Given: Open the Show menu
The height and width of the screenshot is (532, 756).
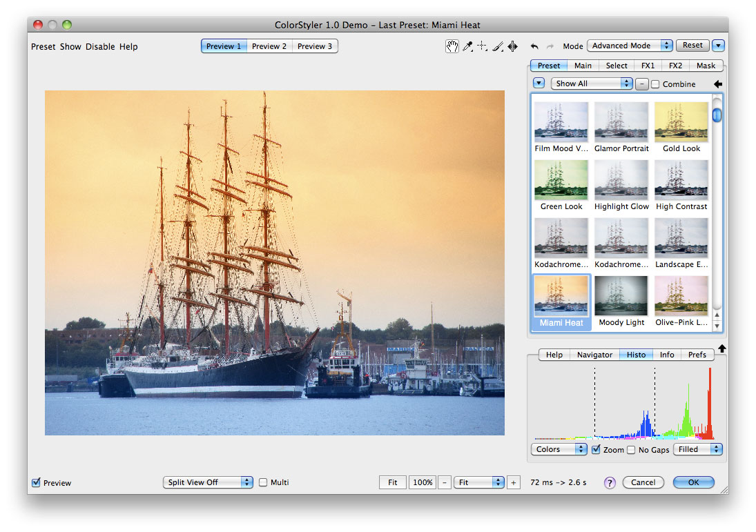Looking at the screenshot, I should pos(70,47).
